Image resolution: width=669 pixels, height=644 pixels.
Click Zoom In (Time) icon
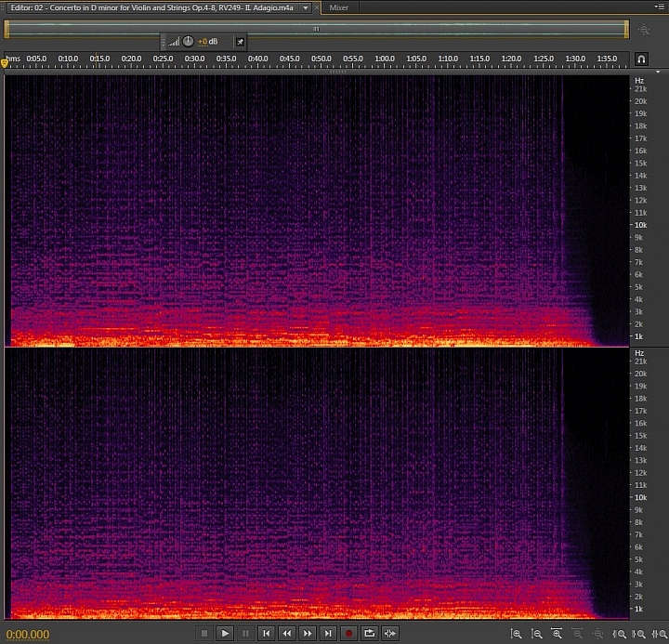(x=557, y=634)
